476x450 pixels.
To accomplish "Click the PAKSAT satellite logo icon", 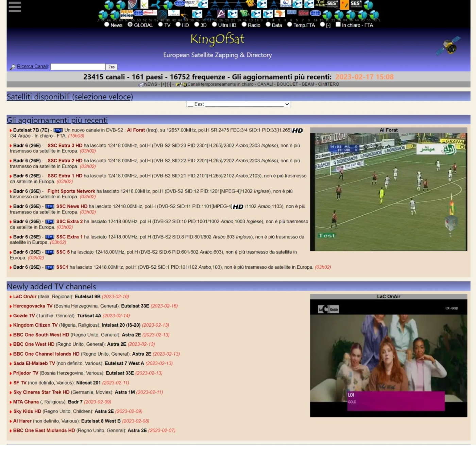I will [x=191, y=3].
